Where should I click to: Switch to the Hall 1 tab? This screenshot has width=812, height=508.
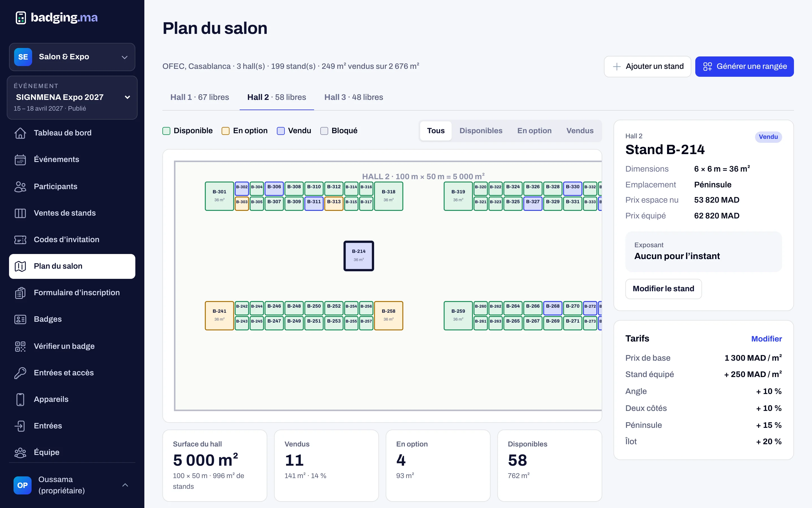(200, 97)
